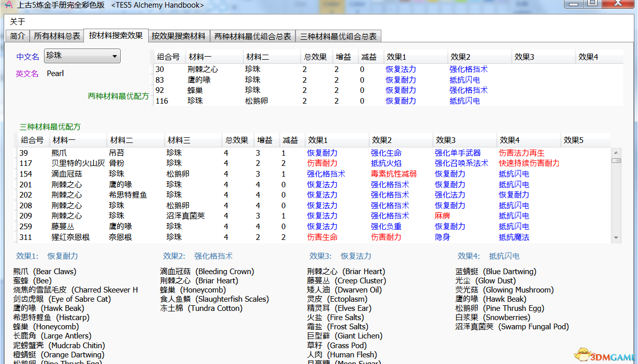Image resolution: width=638 pixels, height=364 pixels.
Task: Click 熊爪 (Bear Claws) in effect 1 list
Action: tap(44, 272)
